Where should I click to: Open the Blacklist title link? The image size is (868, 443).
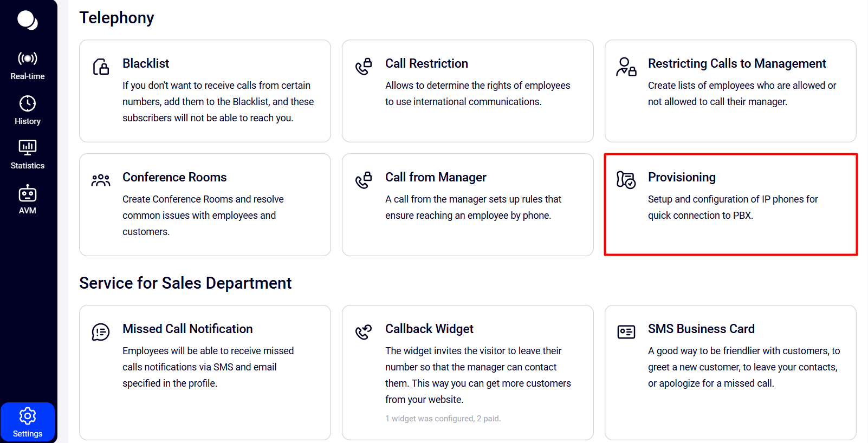(x=146, y=63)
